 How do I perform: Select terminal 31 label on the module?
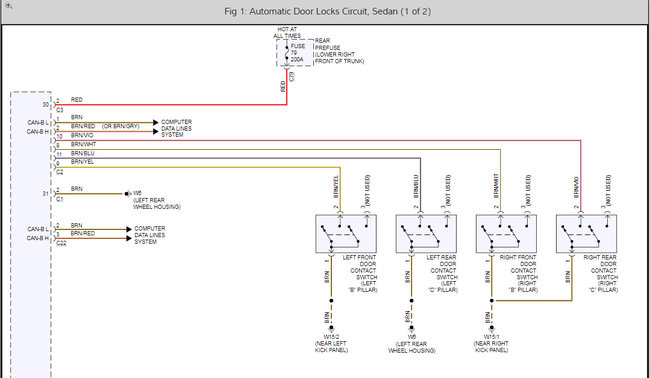[46, 194]
